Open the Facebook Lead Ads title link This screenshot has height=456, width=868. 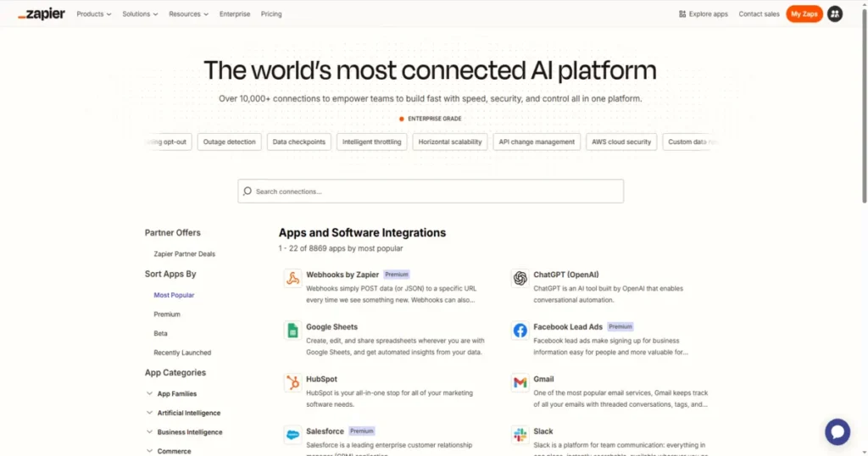(x=567, y=327)
